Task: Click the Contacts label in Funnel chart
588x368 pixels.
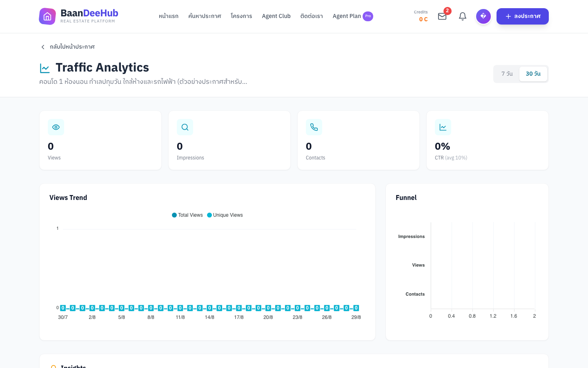Action: [x=415, y=294]
